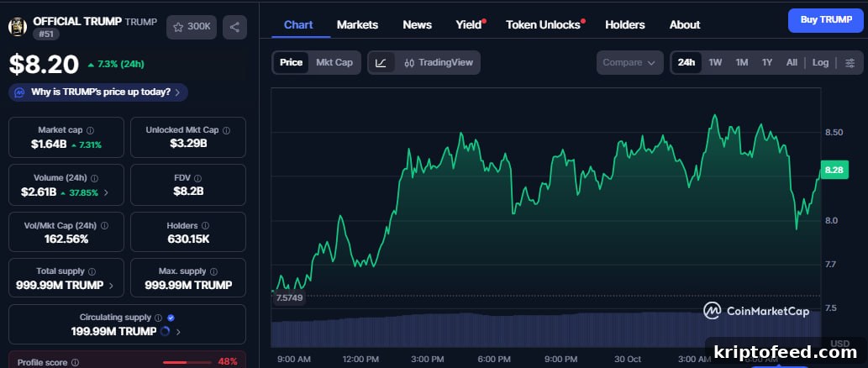The image size is (868, 368).
Task: Click the CoinMarketCap logo on chart
Action: (756, 311)
